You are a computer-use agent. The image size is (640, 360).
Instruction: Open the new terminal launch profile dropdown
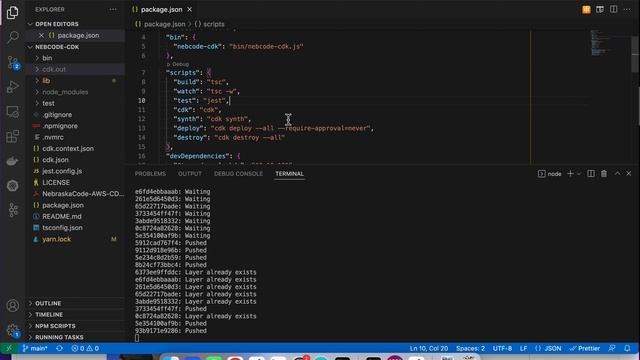579,174
